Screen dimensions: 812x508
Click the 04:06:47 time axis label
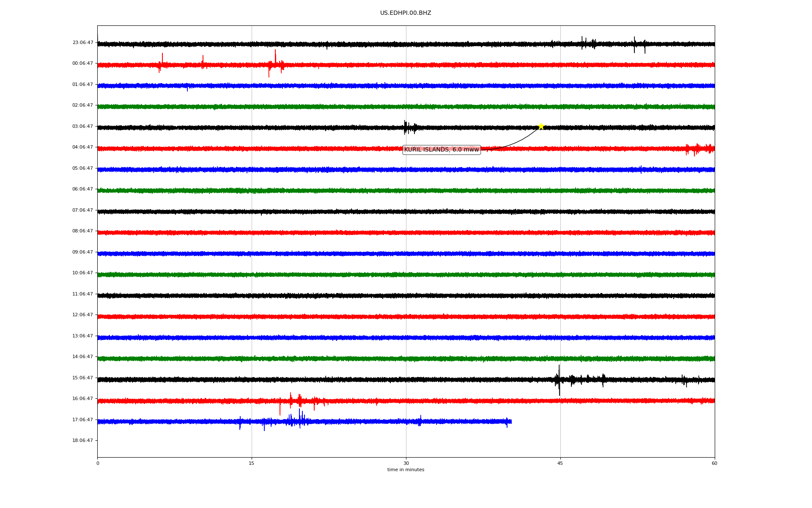tap(83, 147)
